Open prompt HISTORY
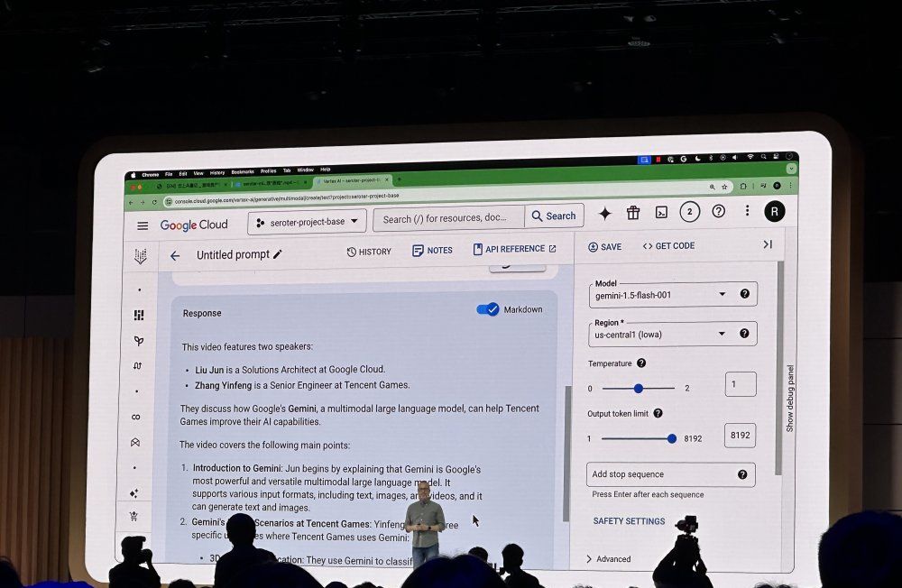Screen dimensions: 902x588 (369, 252)
